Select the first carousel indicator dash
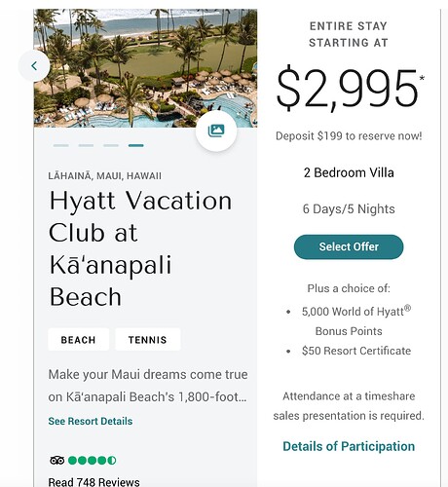Image resolution: width=448 pixels, height=487 pixels. pos(61,145)
